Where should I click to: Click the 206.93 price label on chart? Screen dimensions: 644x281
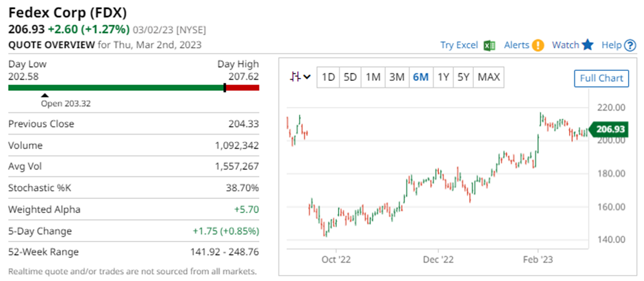coord(610,129)
